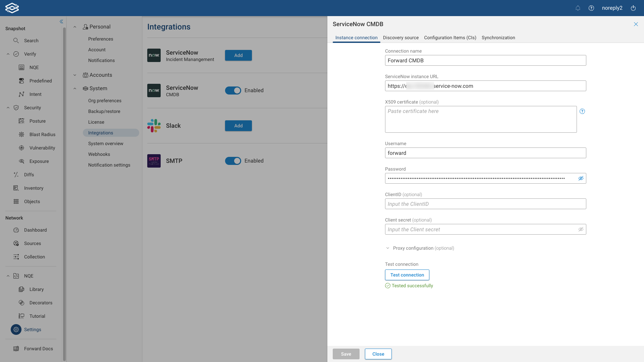Click the notifications bell icon
The width and height of the screenshot is (644, 362).
578,8
